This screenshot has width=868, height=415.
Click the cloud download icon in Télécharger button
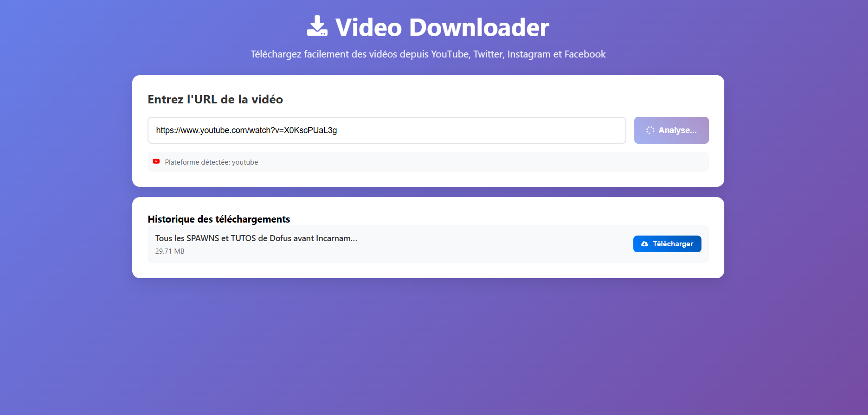(x=644, y=244)
